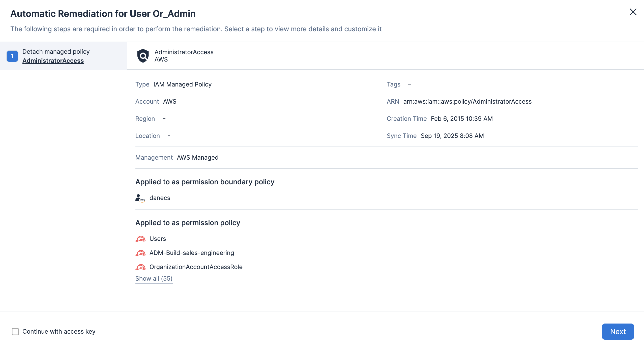Click the role icon beside OrganizationAccountAccessRole
644x349 pixels.
click(140, 267)
